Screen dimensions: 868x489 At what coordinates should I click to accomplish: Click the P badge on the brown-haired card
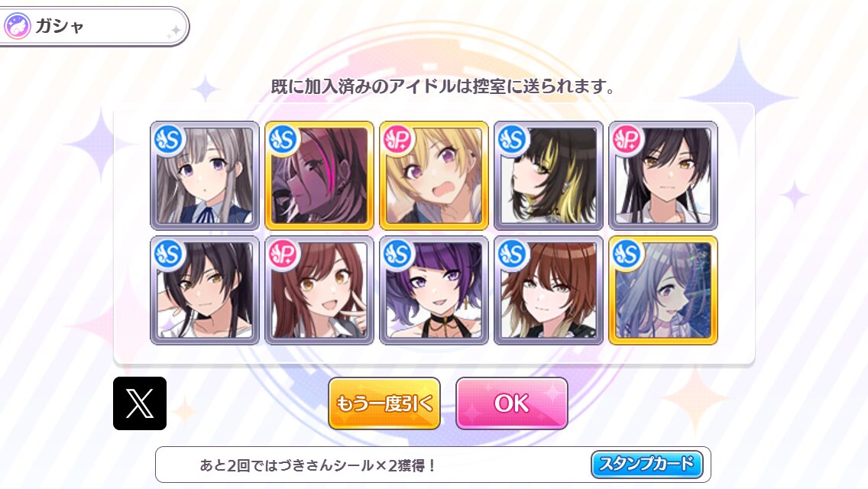click(283, 254)
